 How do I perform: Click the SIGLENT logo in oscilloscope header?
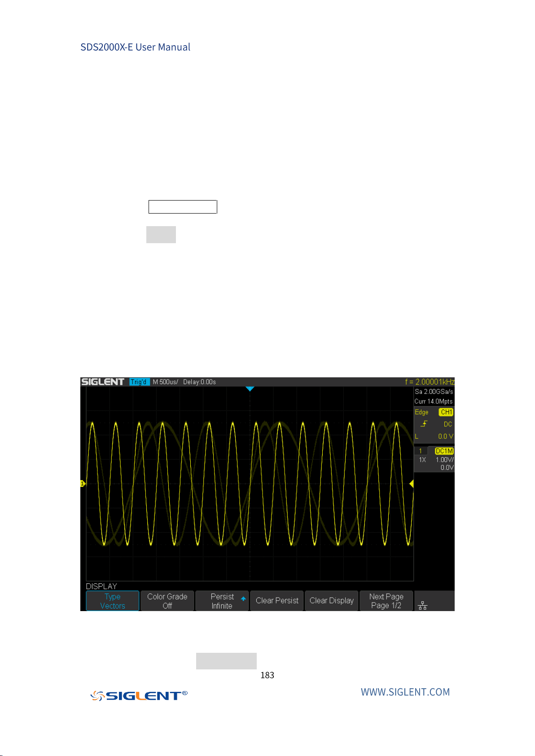point(103,382)
